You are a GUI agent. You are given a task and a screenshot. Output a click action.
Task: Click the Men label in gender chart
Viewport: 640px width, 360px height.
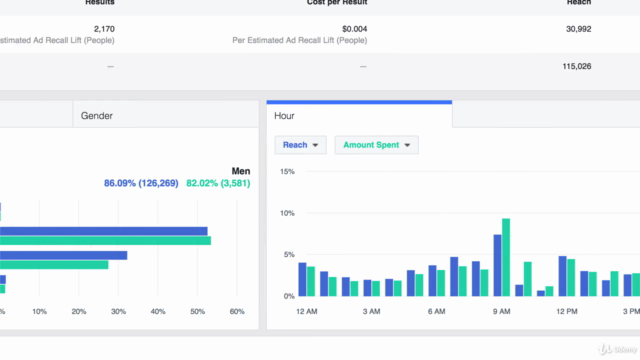241,171
